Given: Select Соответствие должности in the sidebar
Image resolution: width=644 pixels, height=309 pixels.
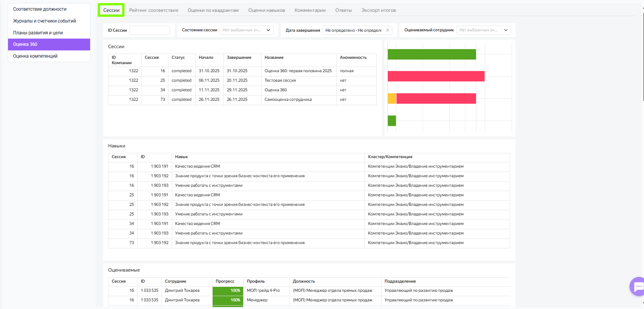Looking at the screenshot, I should coord(40,9).
